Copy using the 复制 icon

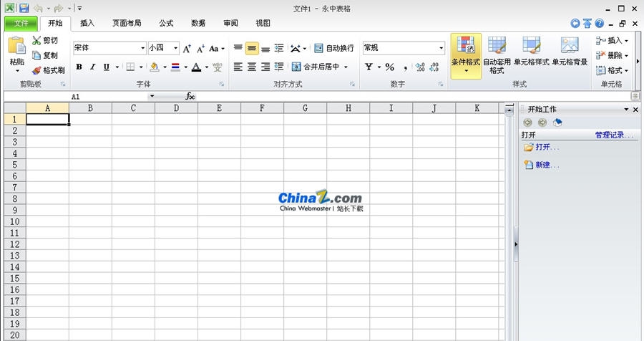click(x=36, y=55)
